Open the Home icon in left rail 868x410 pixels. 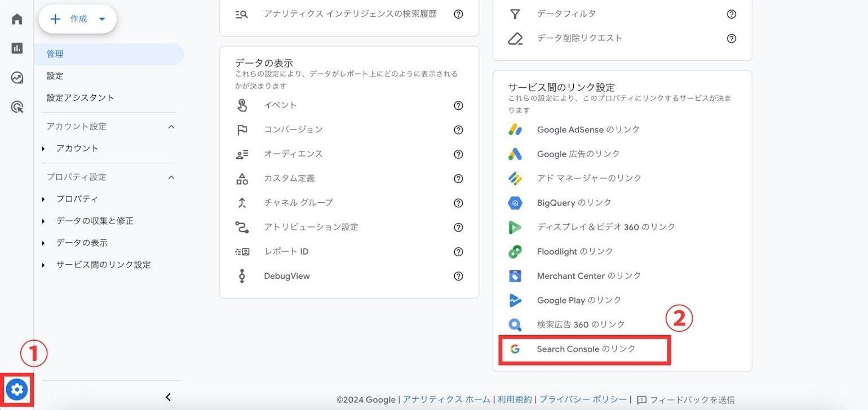tap(17, 19)
